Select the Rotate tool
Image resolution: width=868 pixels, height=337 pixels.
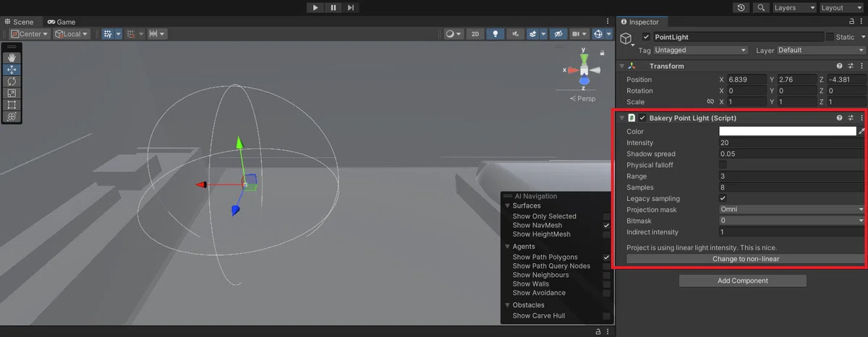(12, 81)
